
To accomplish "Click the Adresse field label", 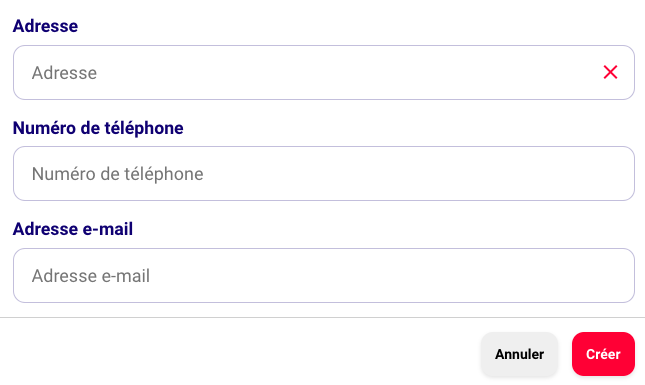I will (x=45, y=26).
